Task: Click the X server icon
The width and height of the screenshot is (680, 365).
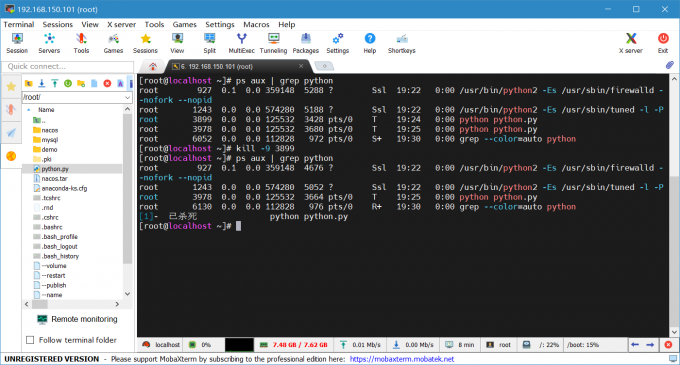Action: click(631, 43)
